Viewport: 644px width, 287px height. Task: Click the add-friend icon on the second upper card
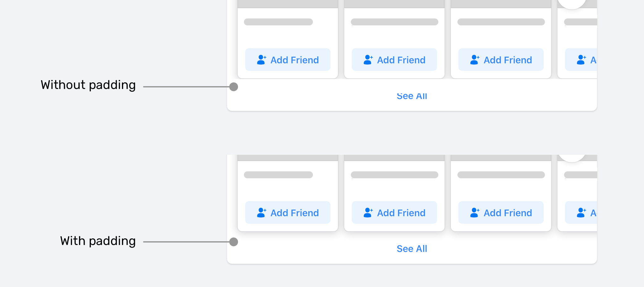(x=368, y=60)
